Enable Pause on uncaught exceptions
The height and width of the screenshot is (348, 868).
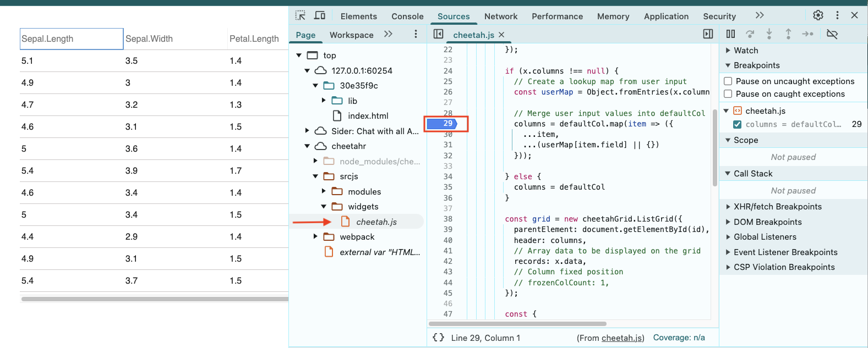click(728, 81)
